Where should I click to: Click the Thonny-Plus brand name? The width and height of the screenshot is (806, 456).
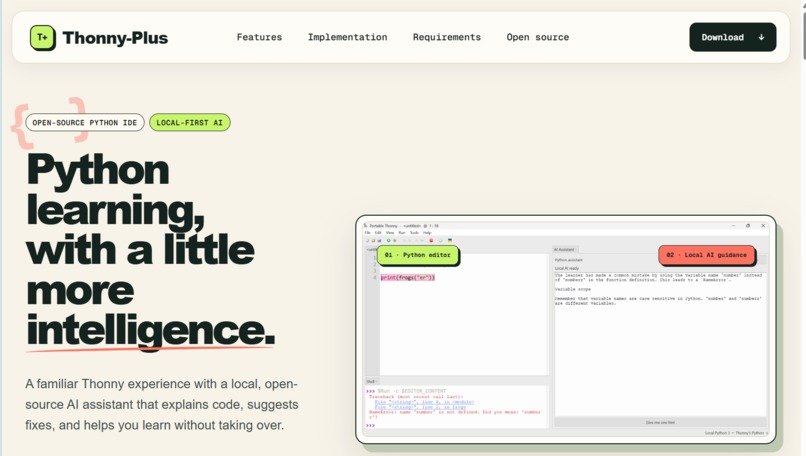click(115, 38)
